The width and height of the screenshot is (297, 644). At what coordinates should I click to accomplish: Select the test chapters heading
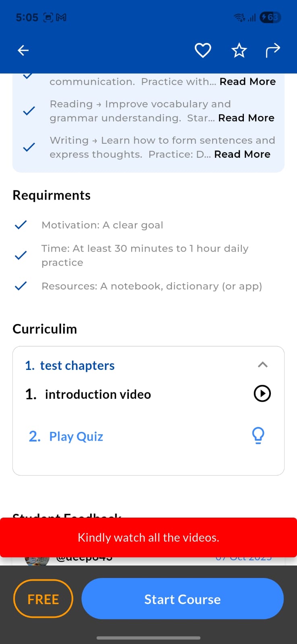(x=77, y=365)
